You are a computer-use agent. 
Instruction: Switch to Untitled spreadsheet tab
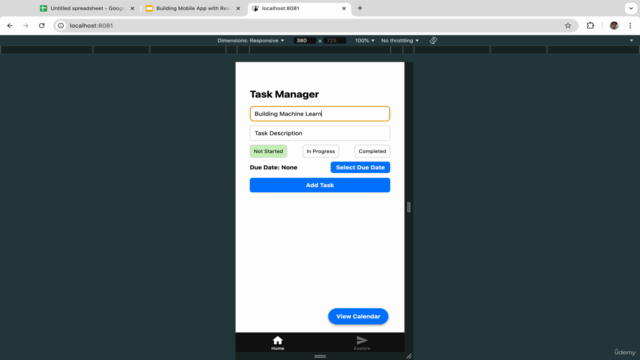click(x=87, y=8)
